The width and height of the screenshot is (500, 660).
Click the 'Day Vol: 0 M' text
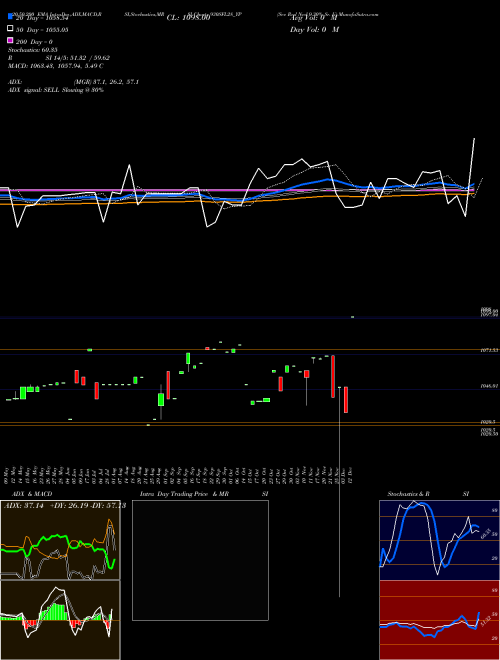coord(314,29)
